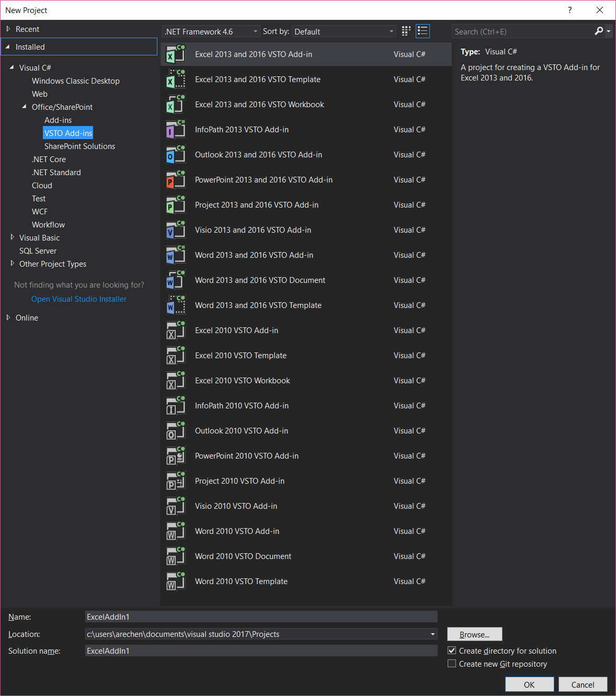Click the PowerPoint 2013 and 2016 VSTO Add-in icon

click(175, 180)
